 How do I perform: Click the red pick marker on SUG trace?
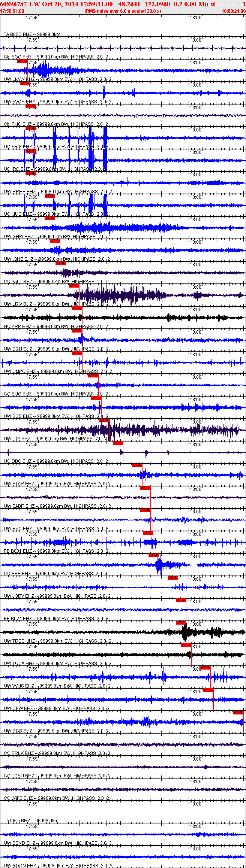pos(93,376)
